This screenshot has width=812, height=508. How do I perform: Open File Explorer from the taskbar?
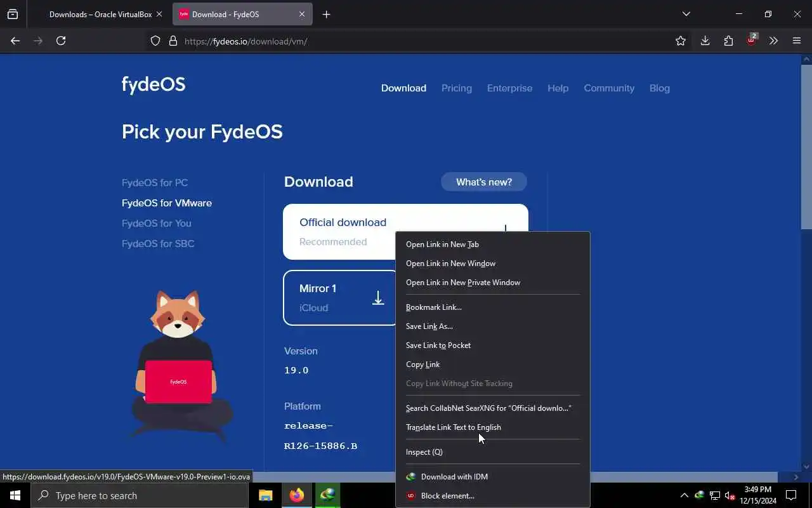pyautogui.click(x=266, y=495)
